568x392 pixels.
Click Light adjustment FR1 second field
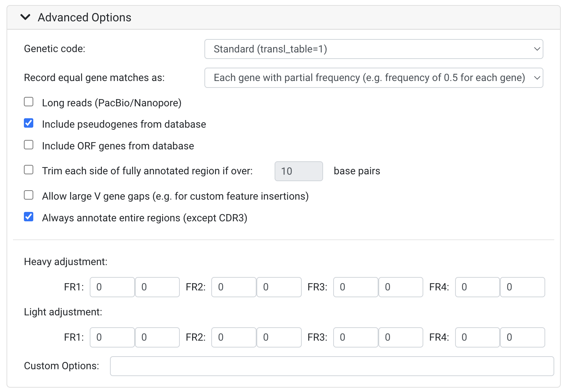(157, 337)
